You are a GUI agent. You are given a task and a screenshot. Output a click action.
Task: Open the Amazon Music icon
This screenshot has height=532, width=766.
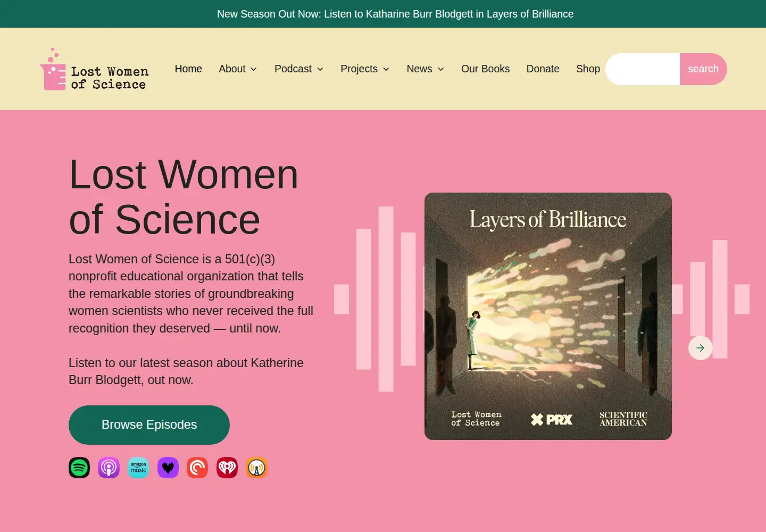click(x=138, y=468)
